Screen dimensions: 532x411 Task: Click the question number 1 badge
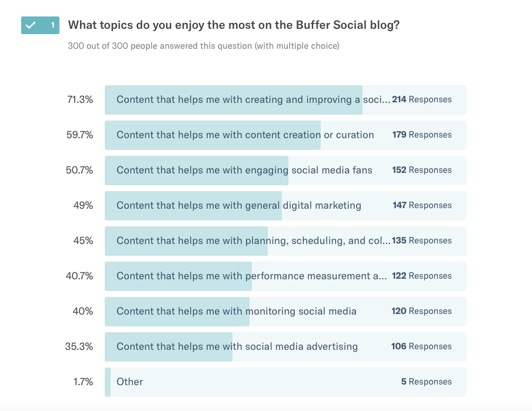tap(52, 25)
